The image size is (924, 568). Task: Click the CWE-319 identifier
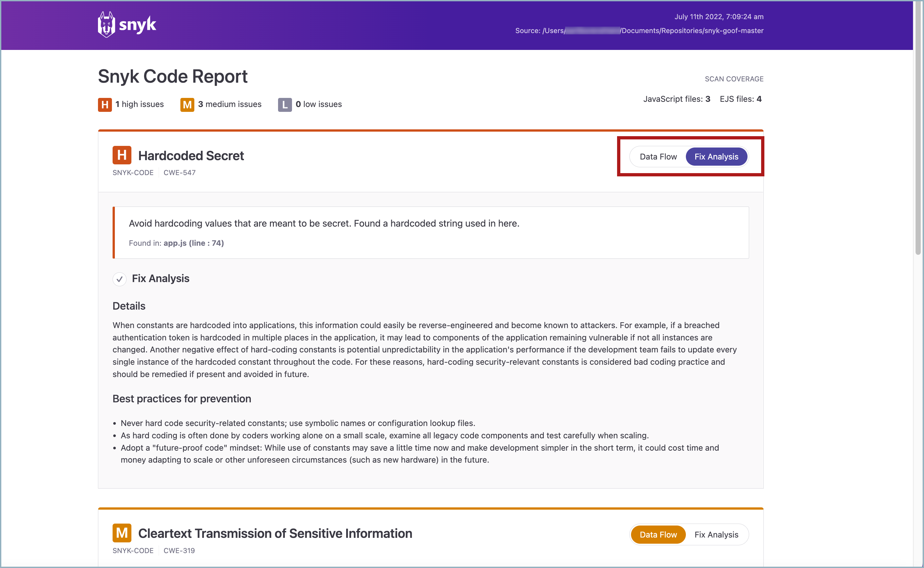pyautogui.click(x=179, y=550)
